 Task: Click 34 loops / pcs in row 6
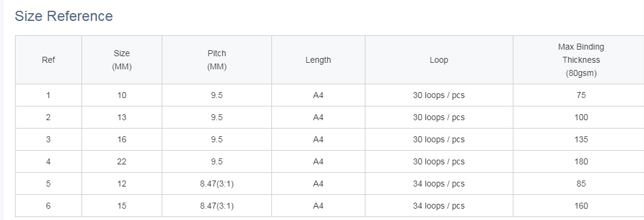[x=439, y=206]
